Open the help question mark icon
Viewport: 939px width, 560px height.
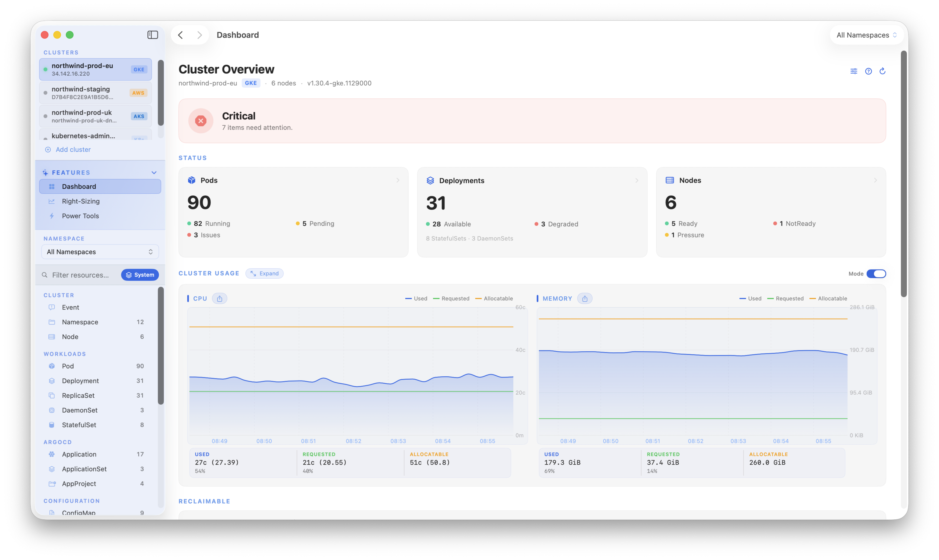click(868, 71)
